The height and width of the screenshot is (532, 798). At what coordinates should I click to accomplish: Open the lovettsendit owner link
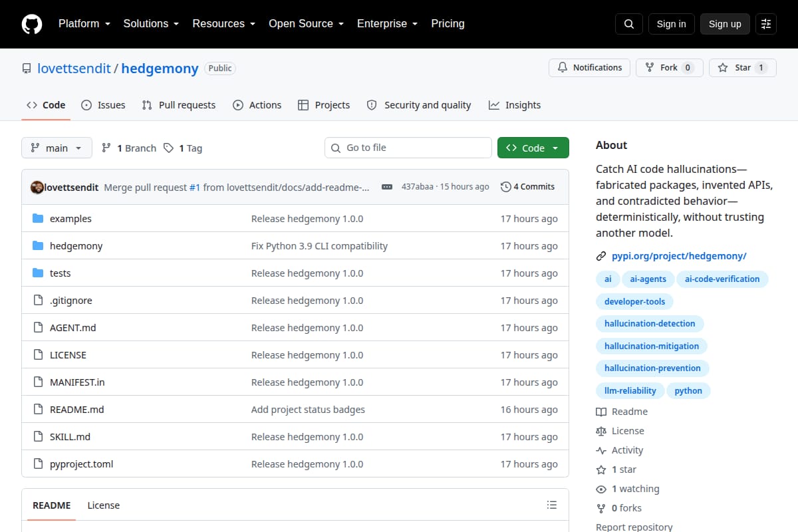(74, 68)
